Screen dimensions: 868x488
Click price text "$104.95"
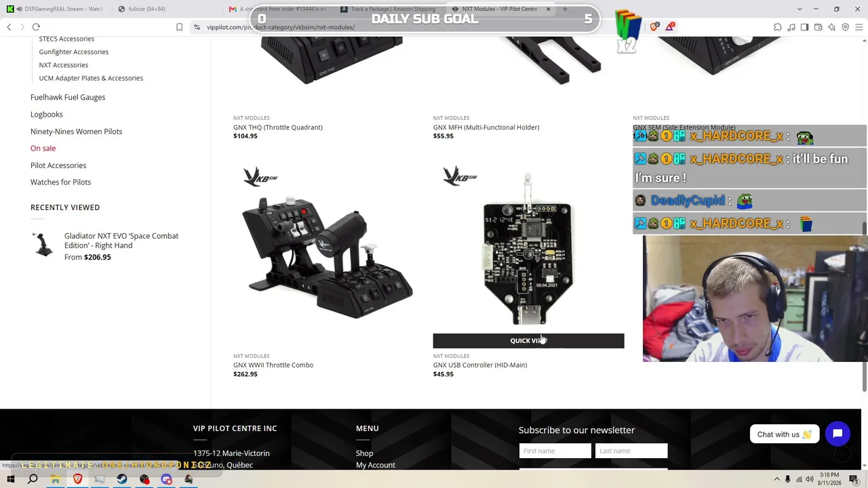pyautogui.click(x=245, y=136)
